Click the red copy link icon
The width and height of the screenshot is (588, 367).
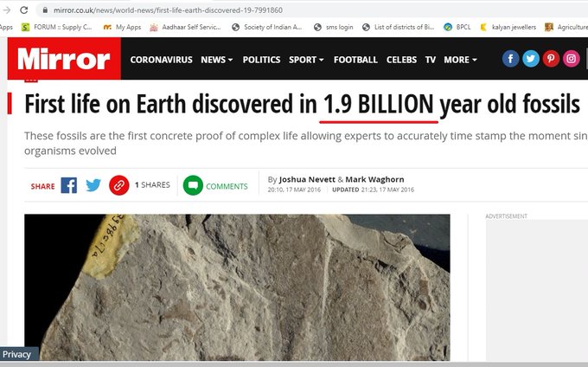coord(119,185)
